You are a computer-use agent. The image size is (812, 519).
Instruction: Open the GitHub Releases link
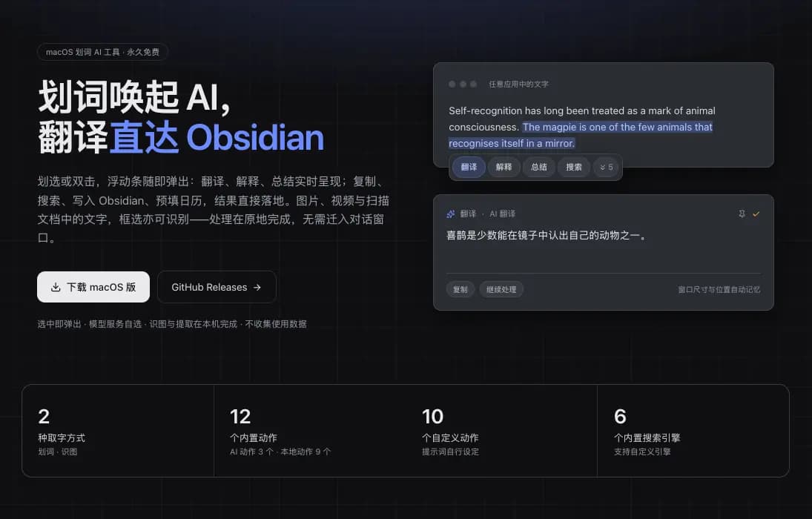(217, 287)
